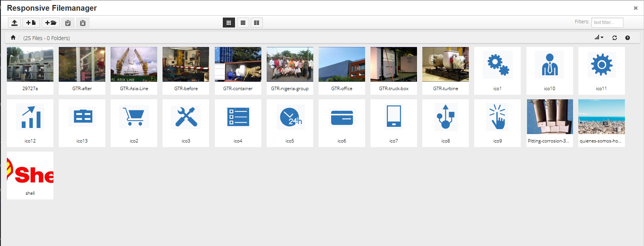Click the upload file icon
This screenshot has height=246, width=644.
pos(14,23)
